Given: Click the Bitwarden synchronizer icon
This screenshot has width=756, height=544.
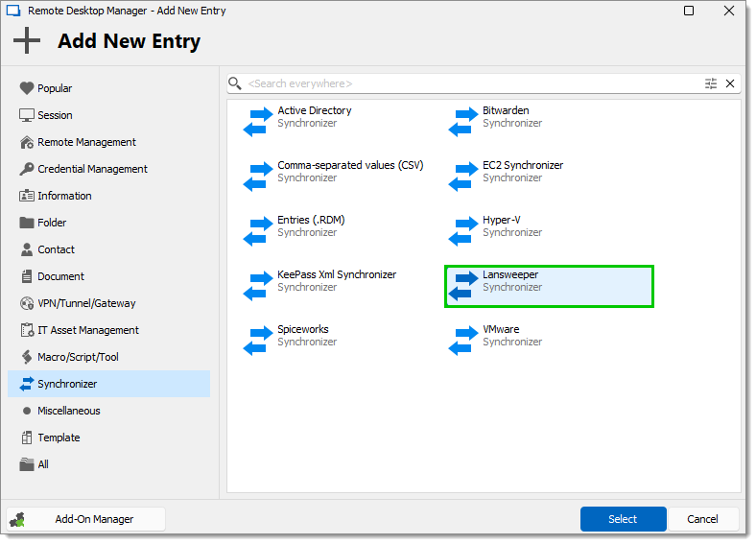Looking at the screenshot, I should [x=463, y=122].
